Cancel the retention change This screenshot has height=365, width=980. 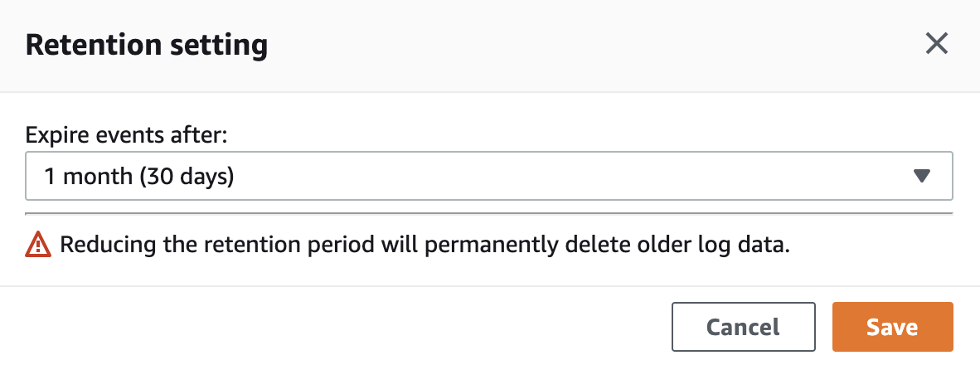pos(743,327)
